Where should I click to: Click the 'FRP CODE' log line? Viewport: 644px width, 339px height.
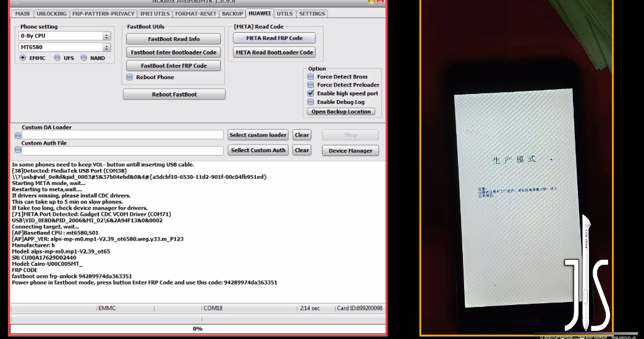[x=25, y=270]
